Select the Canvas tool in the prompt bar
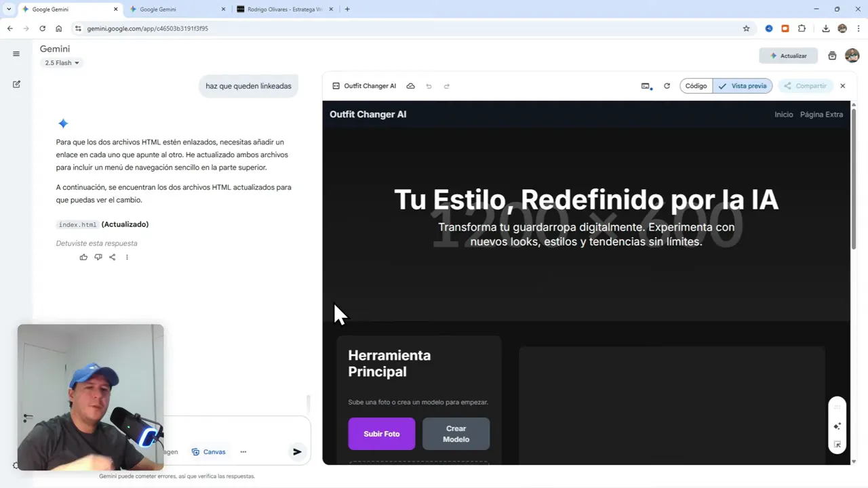Viewport: 868px width, 488px height. 208,451
